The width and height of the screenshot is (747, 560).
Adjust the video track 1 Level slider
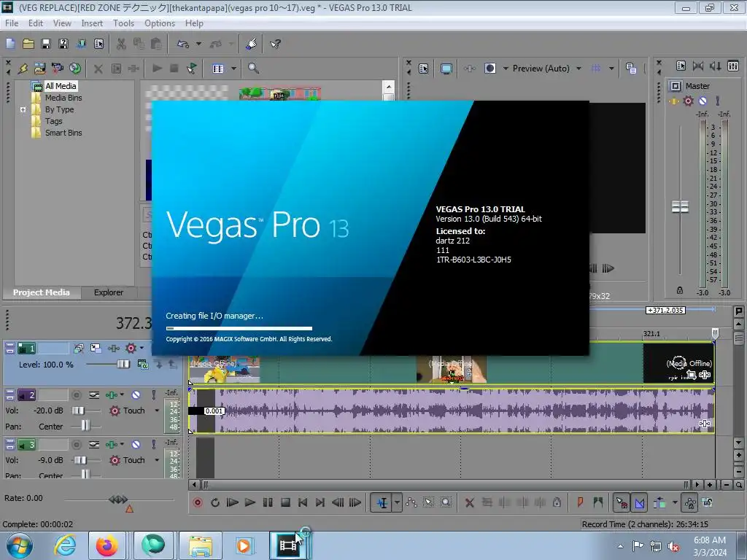[x=123, y=365]
